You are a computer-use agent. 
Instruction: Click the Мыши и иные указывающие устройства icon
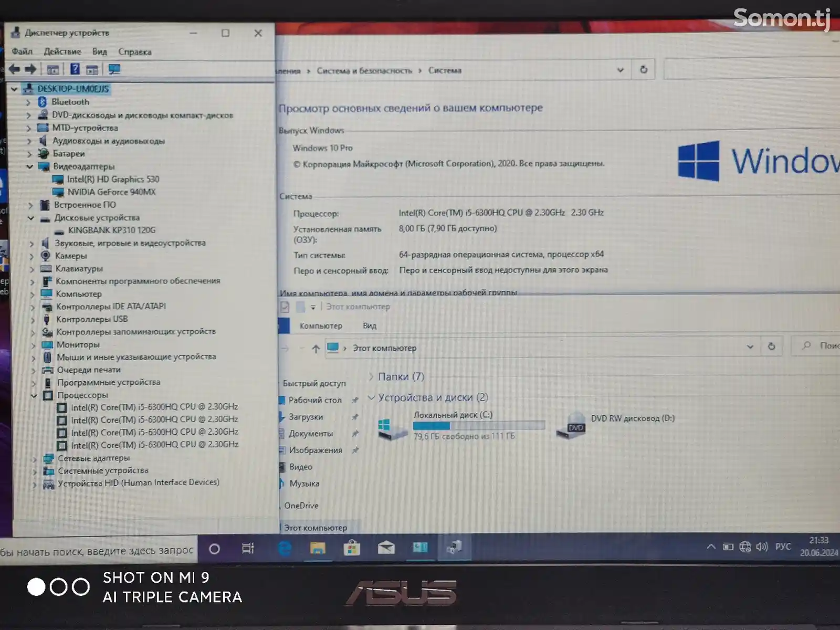(x=47, y=358)
